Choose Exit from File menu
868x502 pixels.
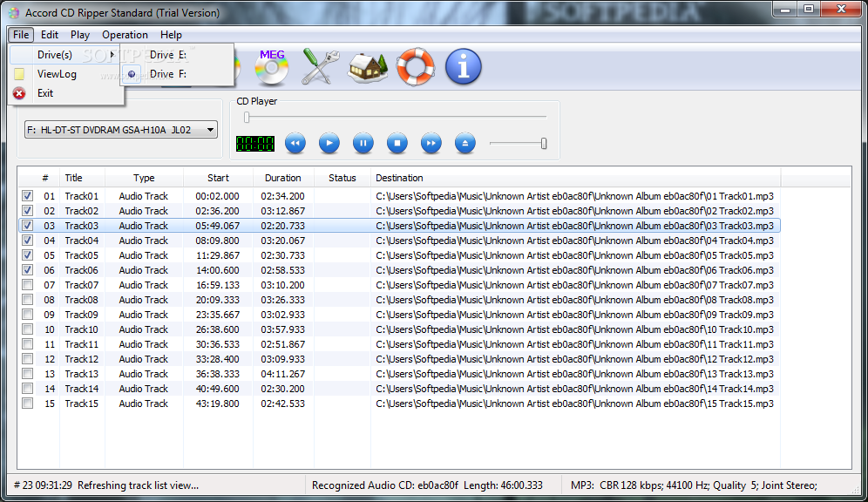coord(65,93)
